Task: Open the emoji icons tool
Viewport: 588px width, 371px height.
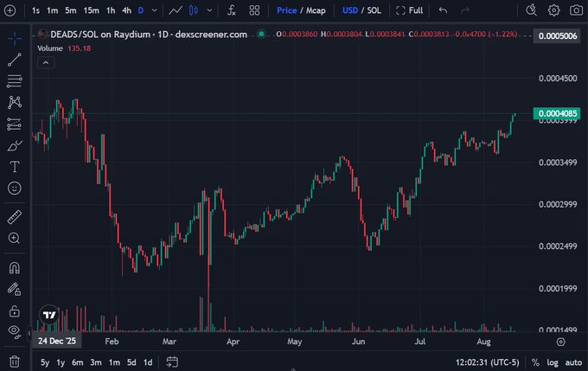Action: [x=15, y=188]
